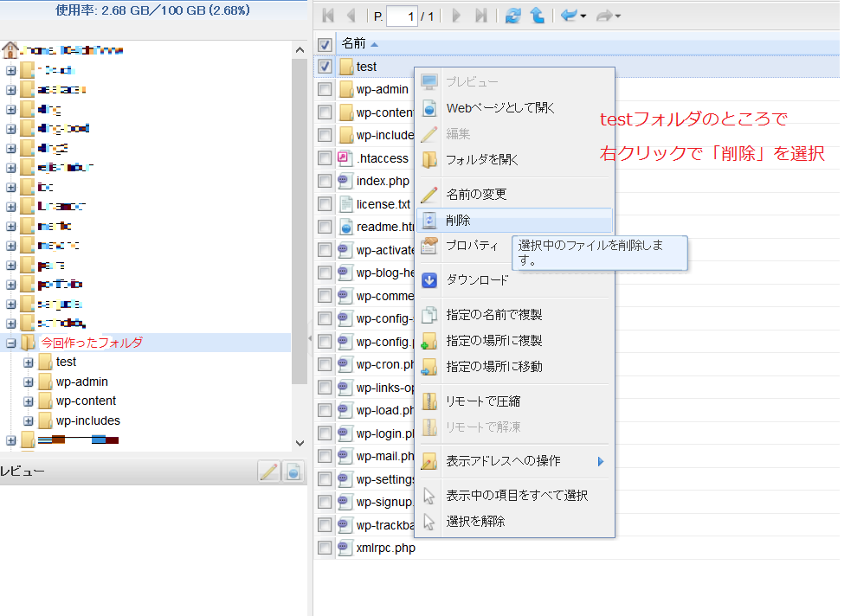Sort by the 名前 column header

pos(354,43)
